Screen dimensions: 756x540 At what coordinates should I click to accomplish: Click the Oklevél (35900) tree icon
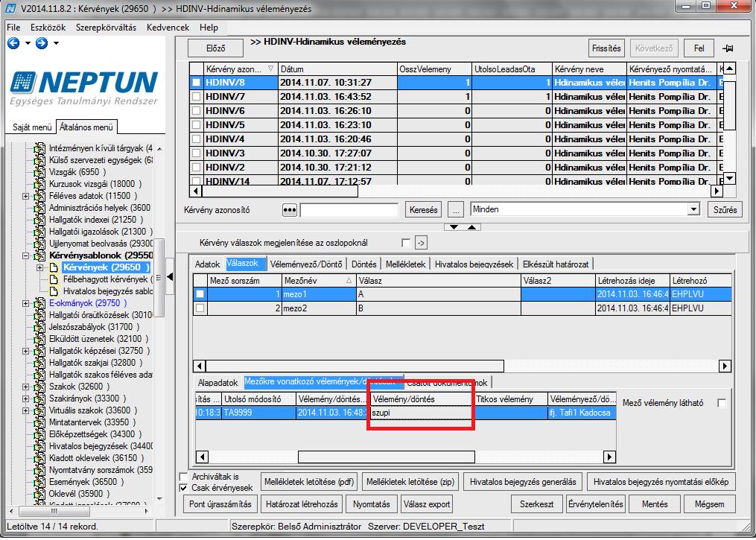point(39,494)
